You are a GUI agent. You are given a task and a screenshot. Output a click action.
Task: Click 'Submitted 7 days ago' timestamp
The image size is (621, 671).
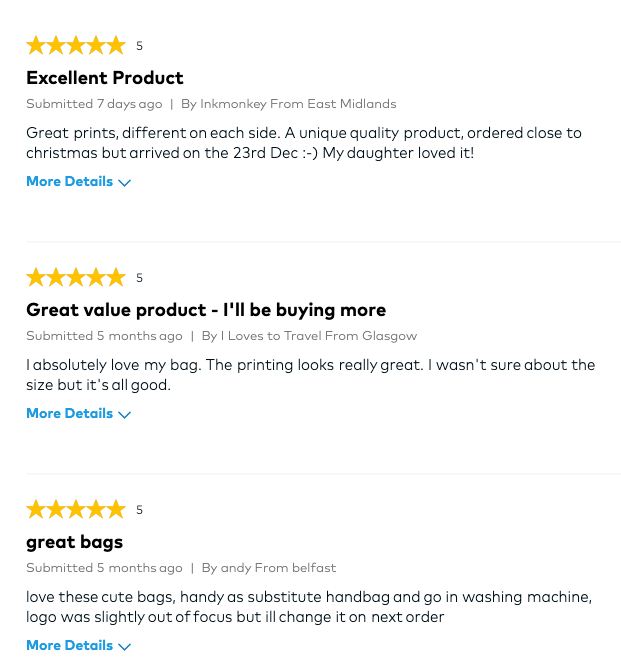[x=94, y=104]
